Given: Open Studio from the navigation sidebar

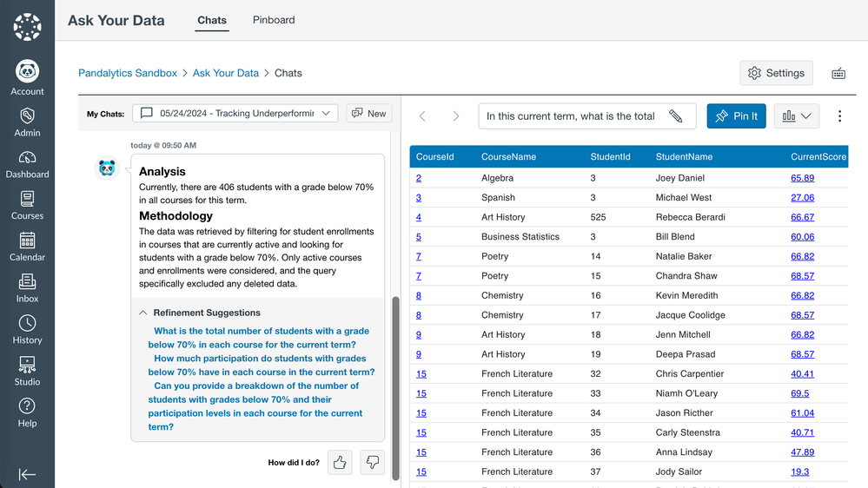Looking at the screenshot, I should tap(27, 371).
